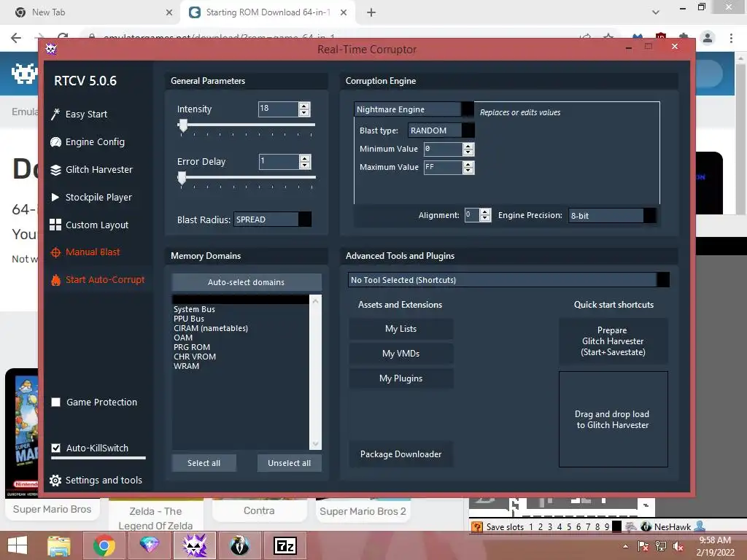
Task: Click the question block icon in BizHawk status bar
Action: pyautogui.click(x=477, y=526)
